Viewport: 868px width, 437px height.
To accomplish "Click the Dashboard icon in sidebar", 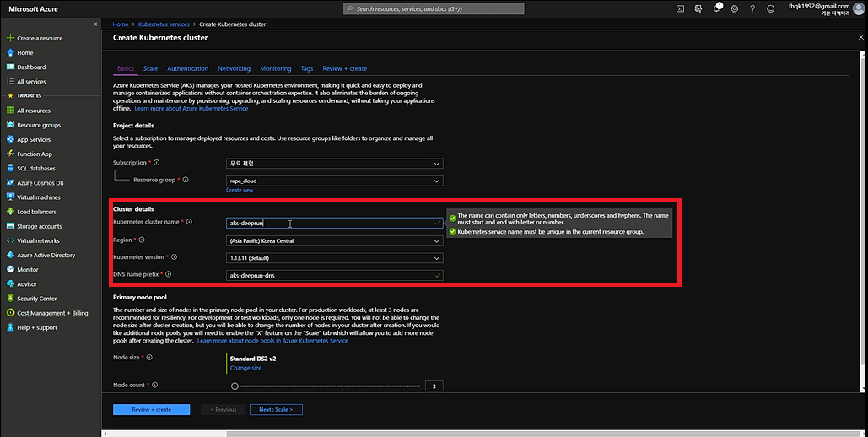I will [10, 67].
